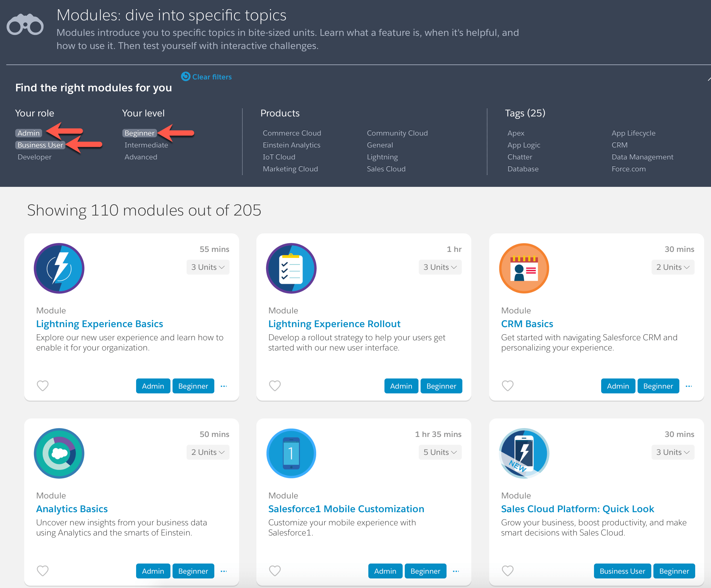Open Lightning Experience Basics badge icon

coord(59,268)
